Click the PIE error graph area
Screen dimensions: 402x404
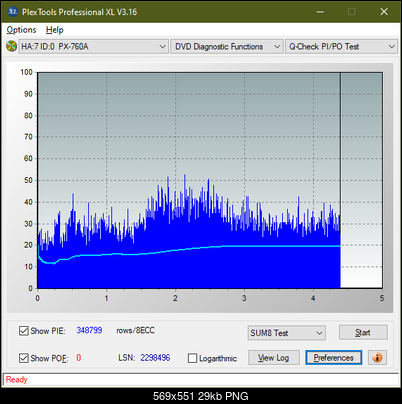(210, 180)
